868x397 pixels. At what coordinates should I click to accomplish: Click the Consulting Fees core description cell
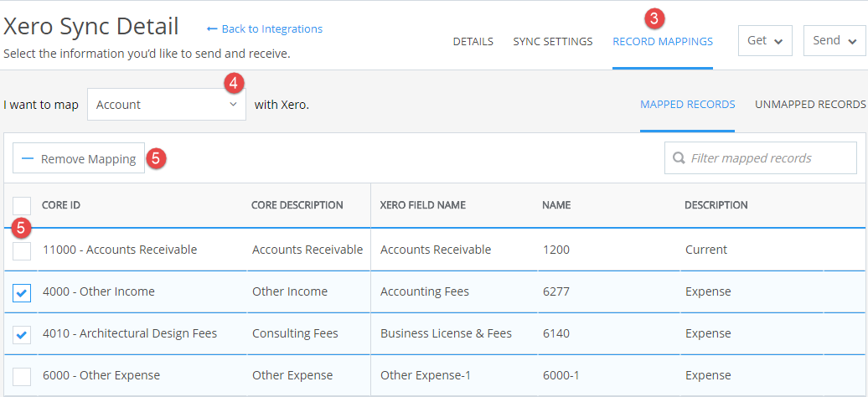(295, 334)
